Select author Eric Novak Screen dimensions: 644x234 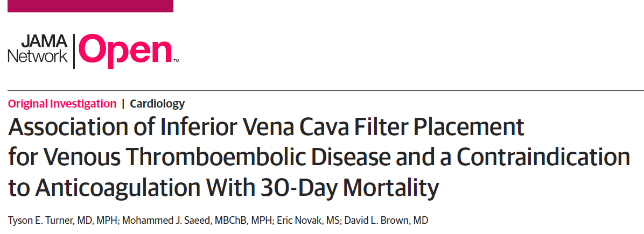click(x=305, y=221)
